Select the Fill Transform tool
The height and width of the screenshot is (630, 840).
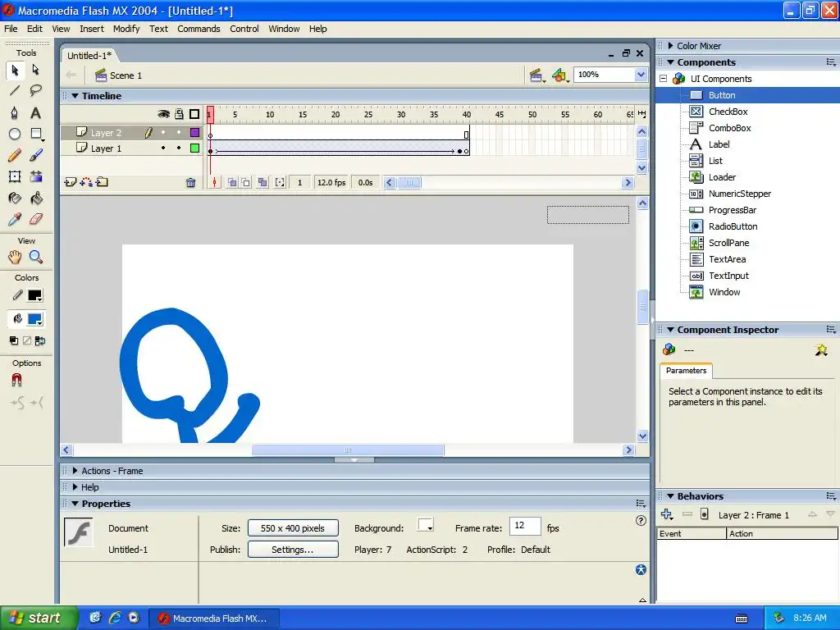click(x=36, y=177)
